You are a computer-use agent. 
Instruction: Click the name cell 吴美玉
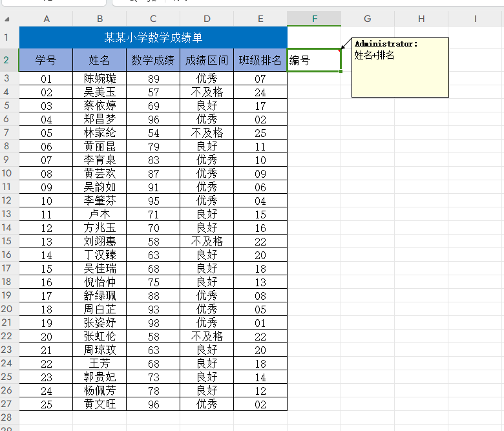tap(100, 92)
